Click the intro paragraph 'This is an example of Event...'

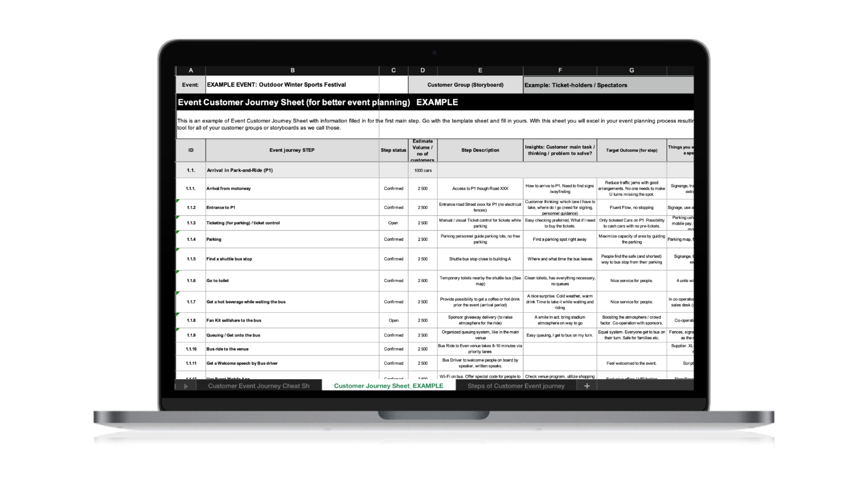point(435,124)
